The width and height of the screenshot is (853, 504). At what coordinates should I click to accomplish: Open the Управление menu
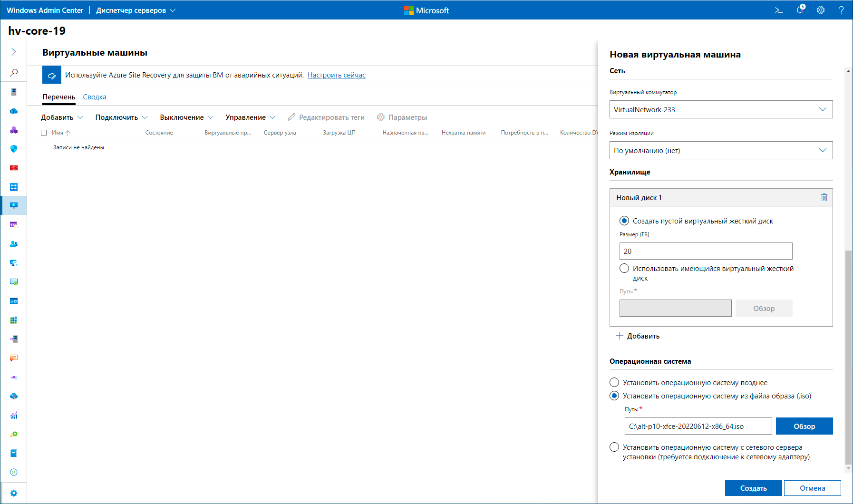(x=250, y=117)
